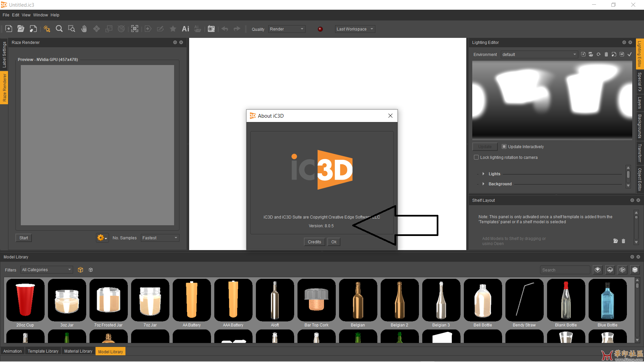
Task: Click the Model Library Search field
Action: [565, 270]
